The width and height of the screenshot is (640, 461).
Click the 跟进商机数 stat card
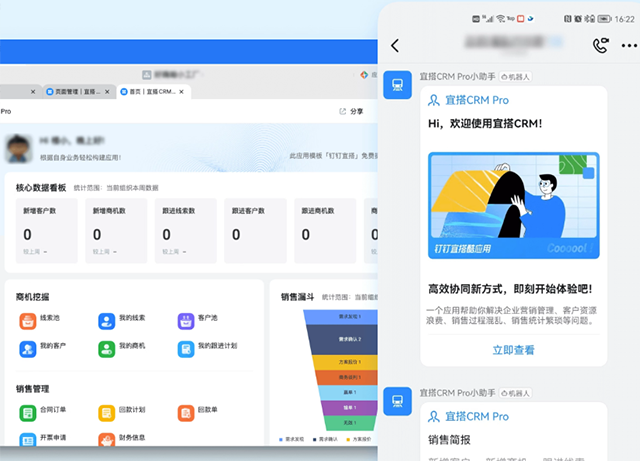point(325,231)
